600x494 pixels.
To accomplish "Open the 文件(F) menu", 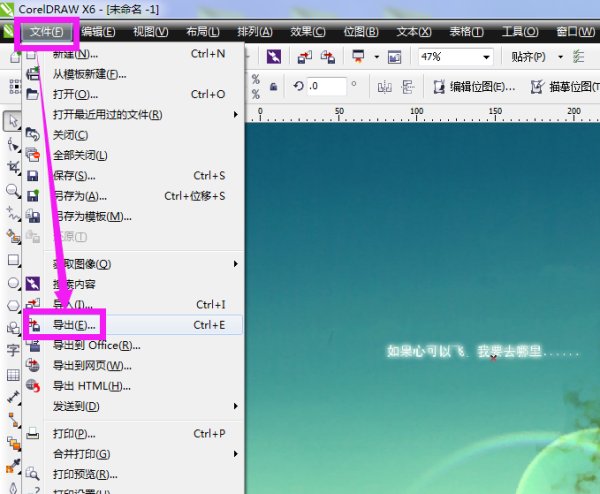I will (x=47, y=32).
